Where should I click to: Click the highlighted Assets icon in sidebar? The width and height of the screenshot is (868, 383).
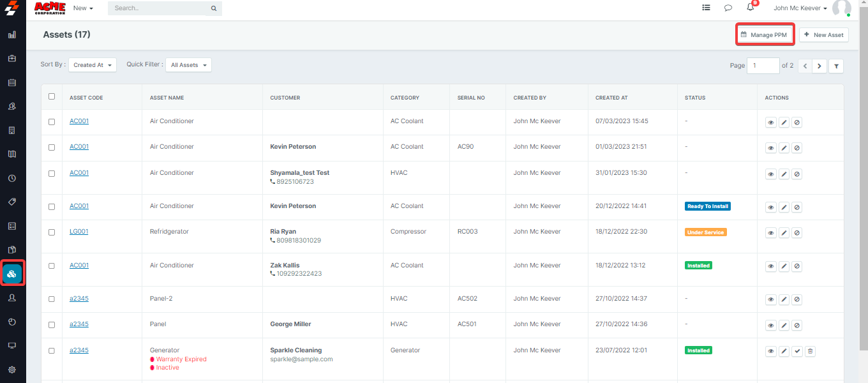(12, 274)
